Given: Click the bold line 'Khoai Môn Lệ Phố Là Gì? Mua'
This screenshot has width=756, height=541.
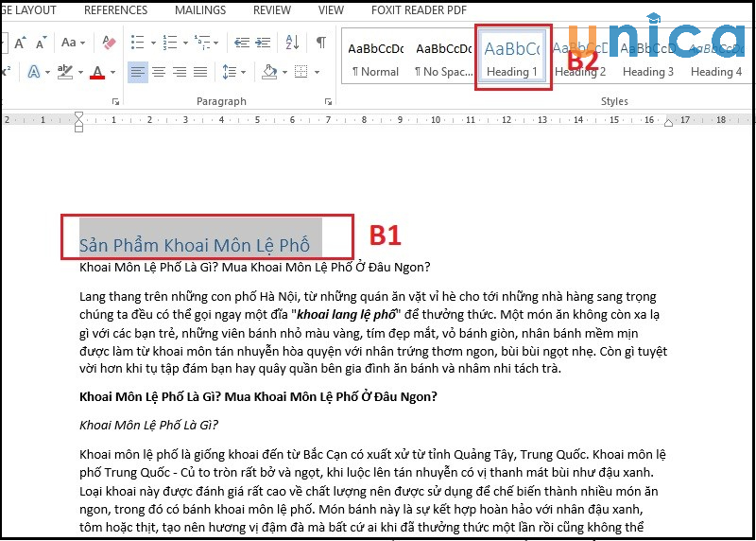Looking at the screenshot, I should click(258, 396).
